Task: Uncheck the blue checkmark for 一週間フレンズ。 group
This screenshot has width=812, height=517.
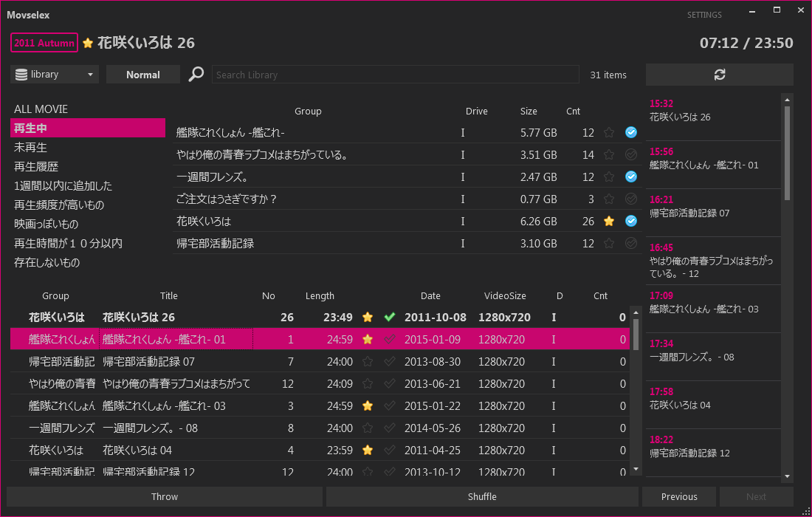Action: 630,177
